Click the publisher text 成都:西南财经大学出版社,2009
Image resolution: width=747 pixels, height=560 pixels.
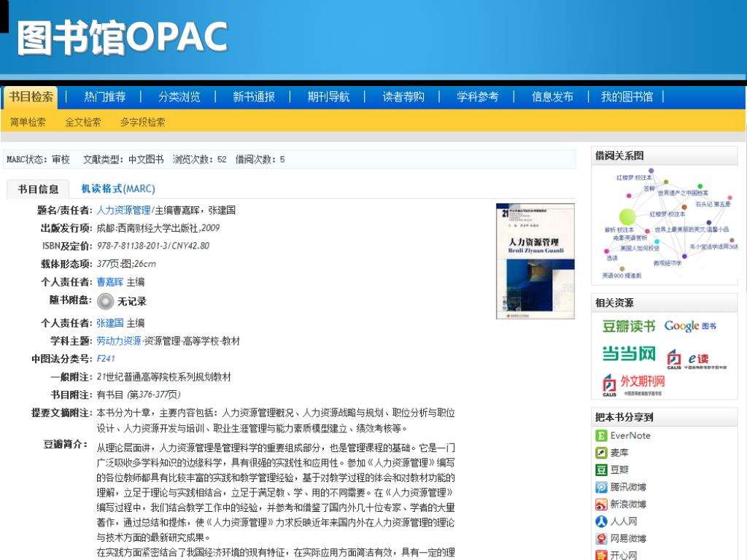click(x=158, y=228)
